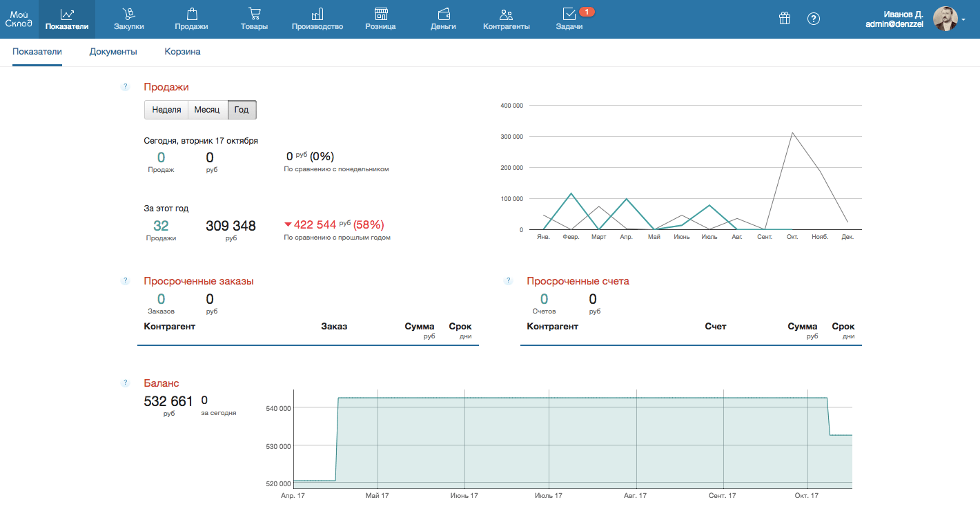Click the Окт. peak on sales chart

click(792, 133)
